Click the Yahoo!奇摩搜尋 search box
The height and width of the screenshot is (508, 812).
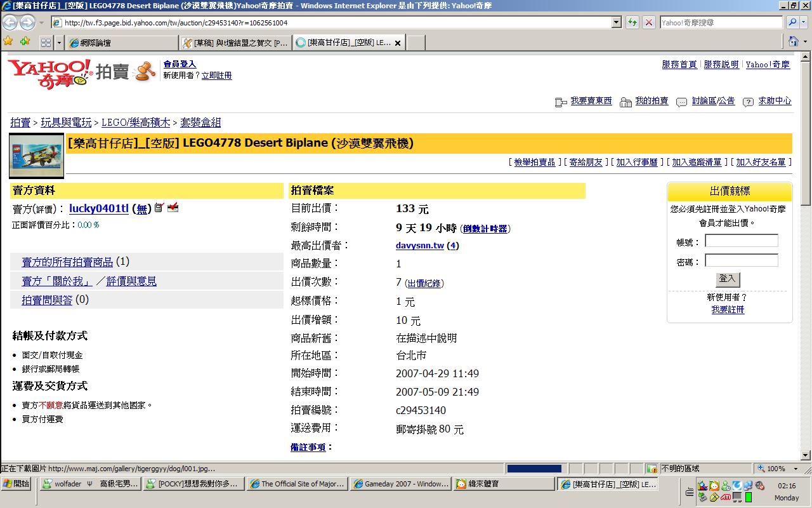721,22
